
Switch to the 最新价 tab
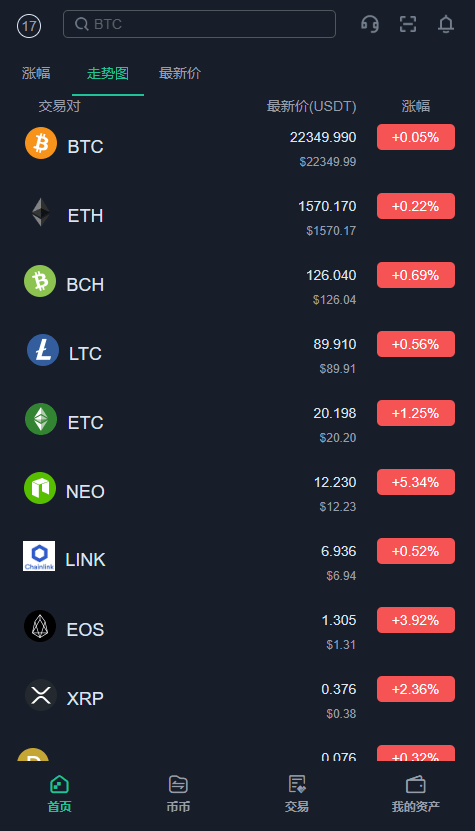coord(180,73)
